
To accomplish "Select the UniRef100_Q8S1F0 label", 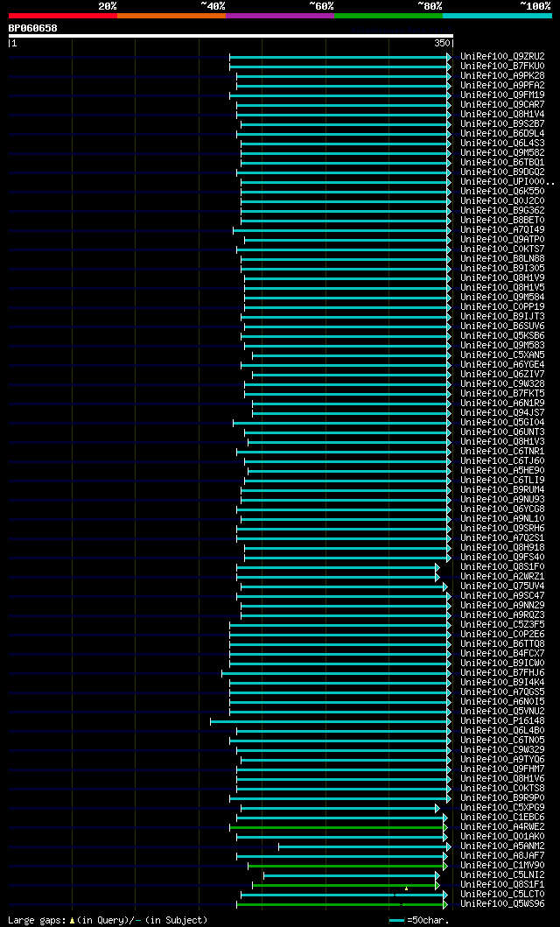I will (503, 567).
